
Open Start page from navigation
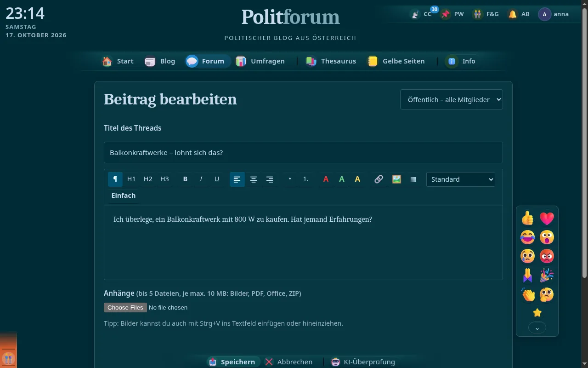click(x=119, y=61)
